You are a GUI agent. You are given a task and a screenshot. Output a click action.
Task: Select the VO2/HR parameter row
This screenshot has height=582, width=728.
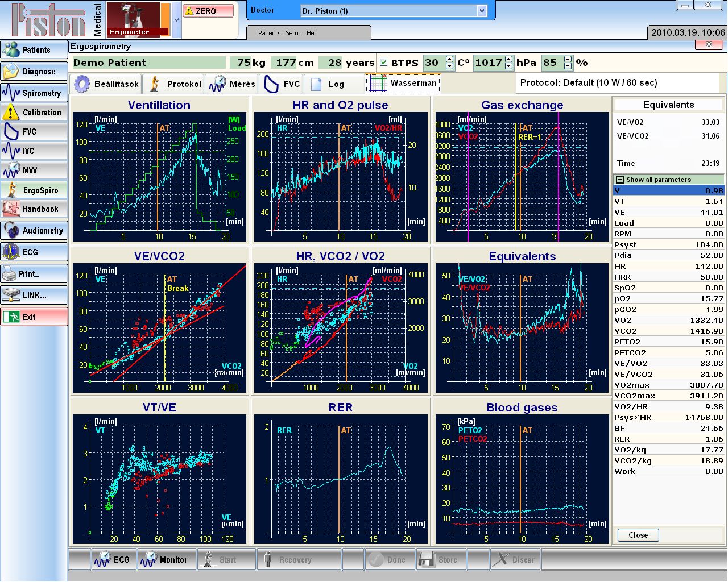point(669,406)
